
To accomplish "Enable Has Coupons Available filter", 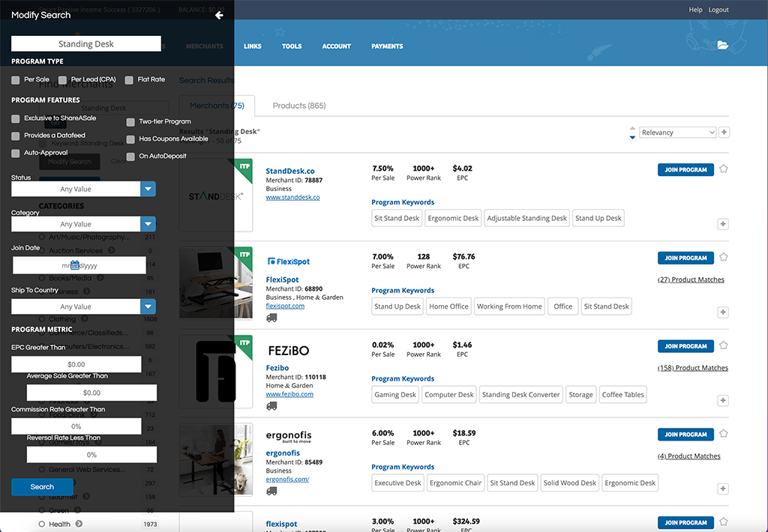I will (x=130, y=139).
